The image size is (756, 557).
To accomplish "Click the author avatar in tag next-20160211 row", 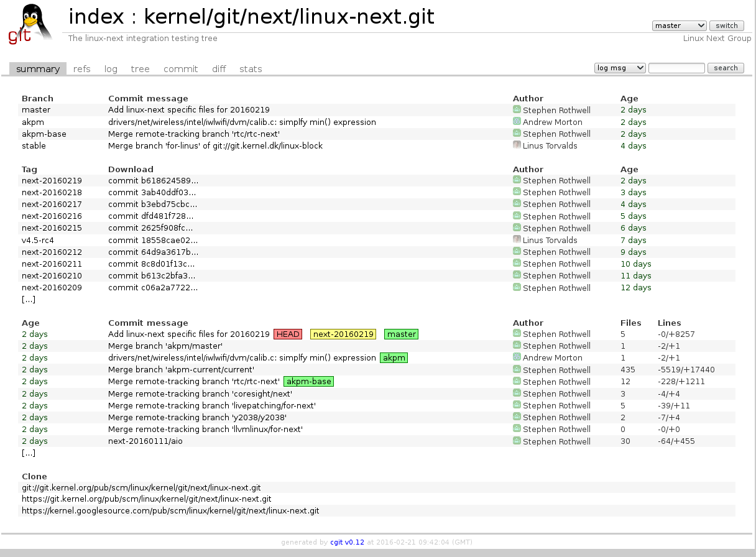I will [517, 264].
